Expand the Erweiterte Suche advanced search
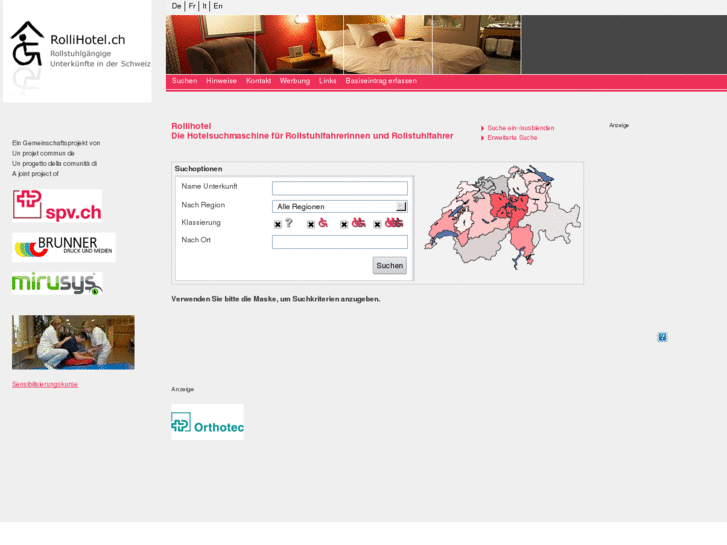The height and width of the screenshot is (545, 727). [512, 138]
